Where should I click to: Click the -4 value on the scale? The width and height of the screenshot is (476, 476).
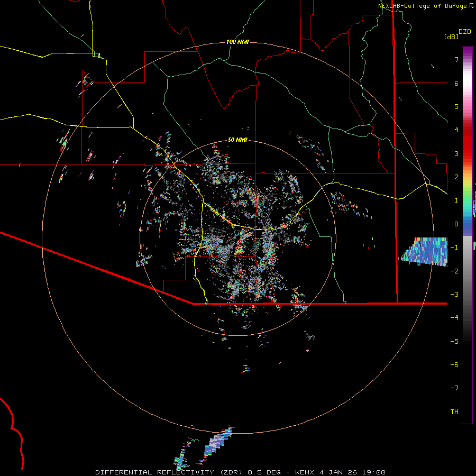pos(454,318)
